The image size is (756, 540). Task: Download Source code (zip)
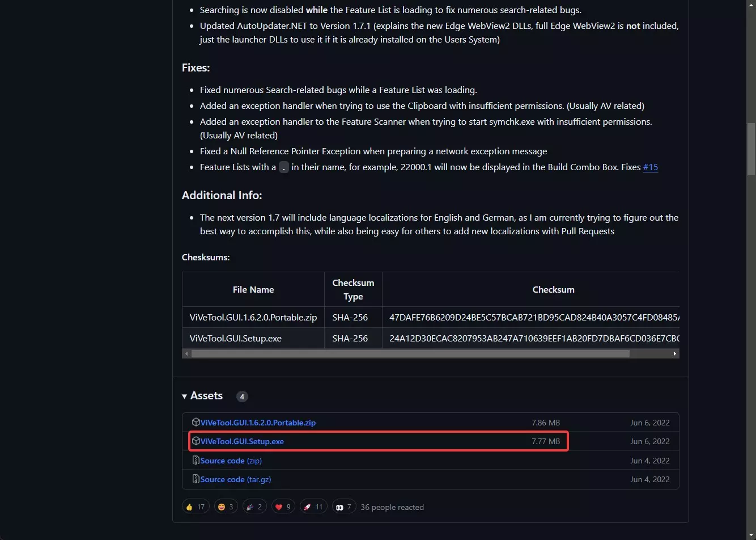(x=231, y=461)
